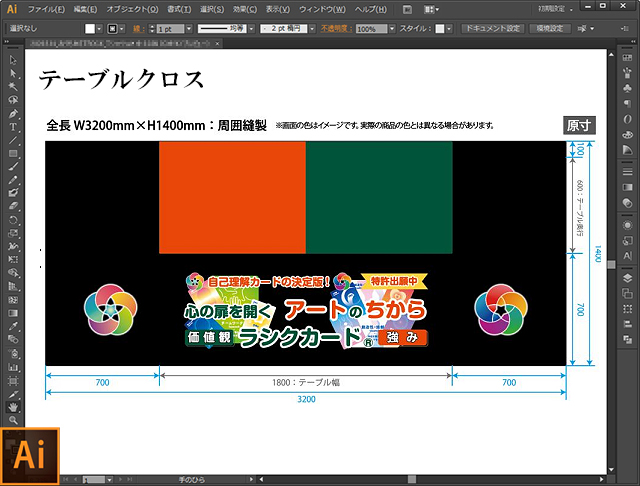
Task: Open the 初期設定 workspace switcher
Action: [x=555, y=9]
